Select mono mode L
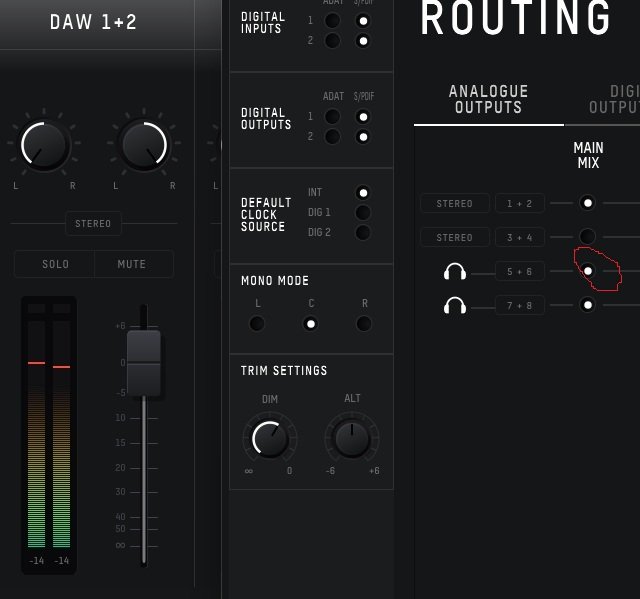Image resolution: width=640 pixels, height=599 pixels. tap(257, 324)
